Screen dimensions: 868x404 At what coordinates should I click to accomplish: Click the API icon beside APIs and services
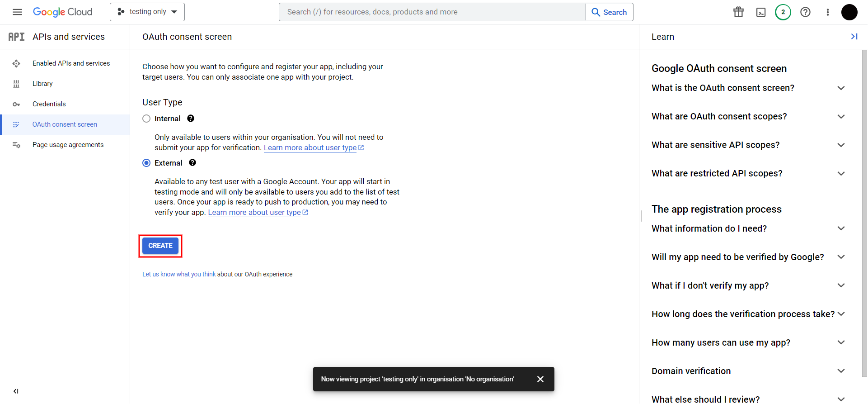pos(16,37)
